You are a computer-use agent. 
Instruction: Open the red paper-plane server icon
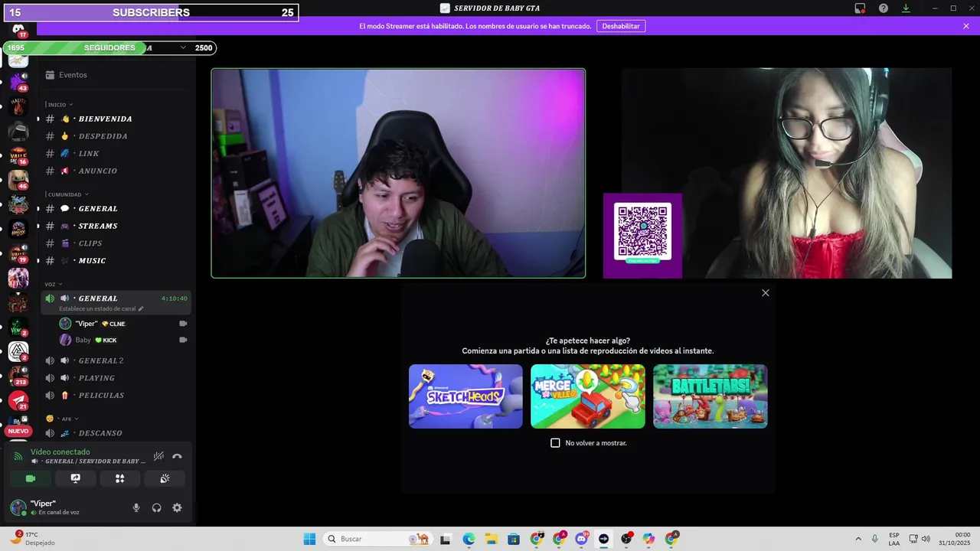coord(18,400)
